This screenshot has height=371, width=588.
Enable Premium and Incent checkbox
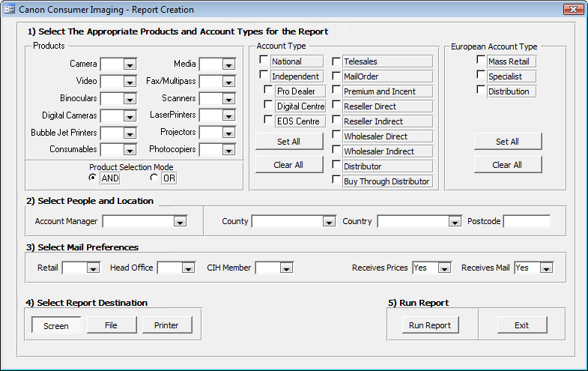click(336, 90)
